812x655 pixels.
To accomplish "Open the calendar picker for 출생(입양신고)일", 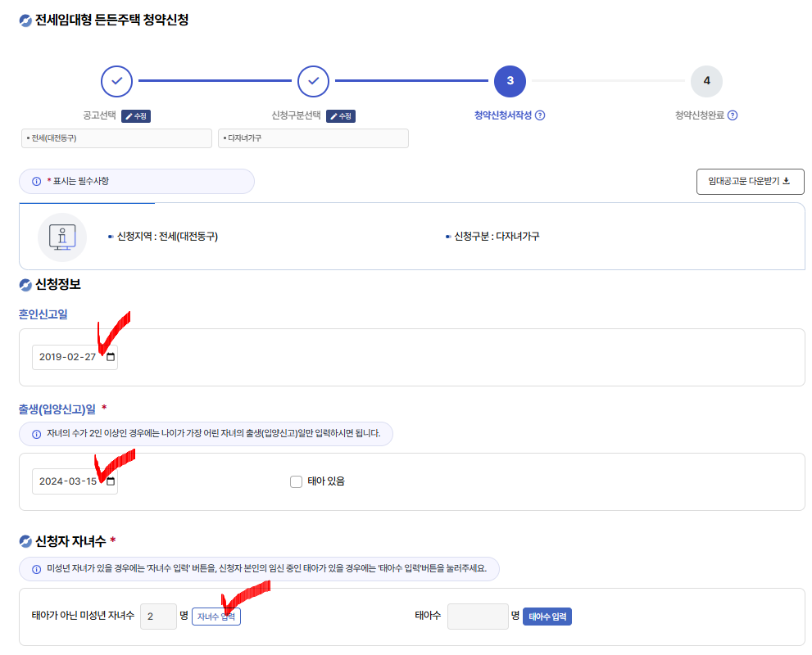I will [x=109, y=481].
